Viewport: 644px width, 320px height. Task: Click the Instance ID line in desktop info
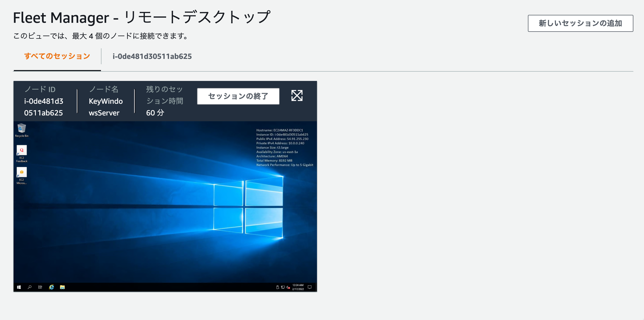[x=282, y=135]
